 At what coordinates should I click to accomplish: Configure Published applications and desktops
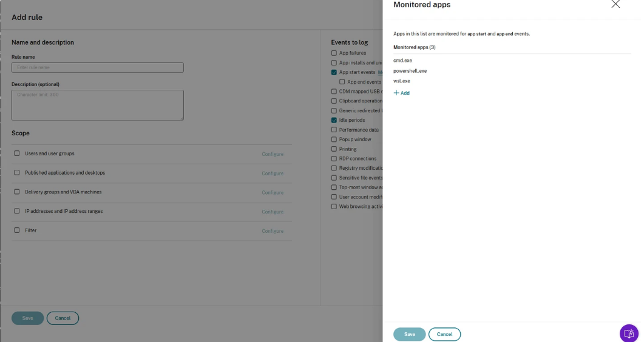[x=273, y=173]
